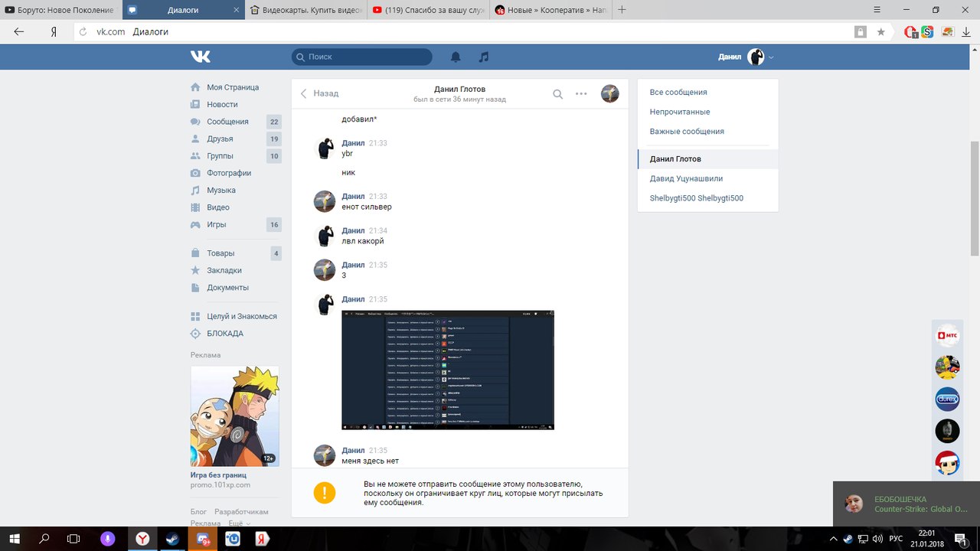Switch to the YouTube Спасибо за вашу tab
This screenshot has width=980, height=551.
428,10
